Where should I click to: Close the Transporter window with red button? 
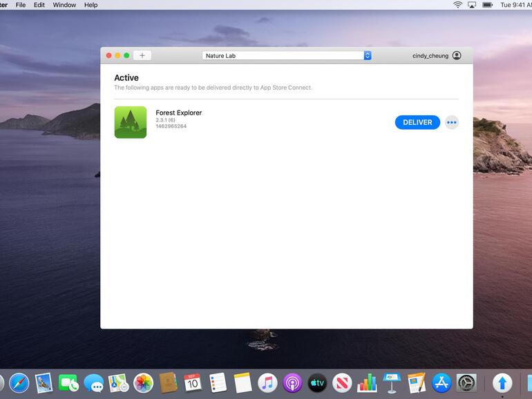click(109, 55)
